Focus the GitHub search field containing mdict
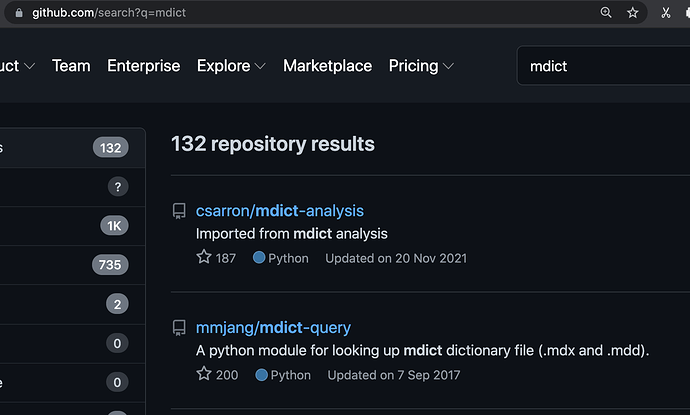This screenshot has width=690, height=415. [x=600, y=67]
